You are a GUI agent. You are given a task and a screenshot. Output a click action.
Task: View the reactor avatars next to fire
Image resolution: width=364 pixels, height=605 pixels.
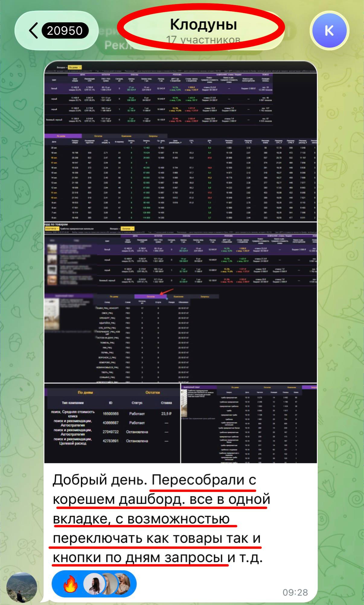[107, 584]
